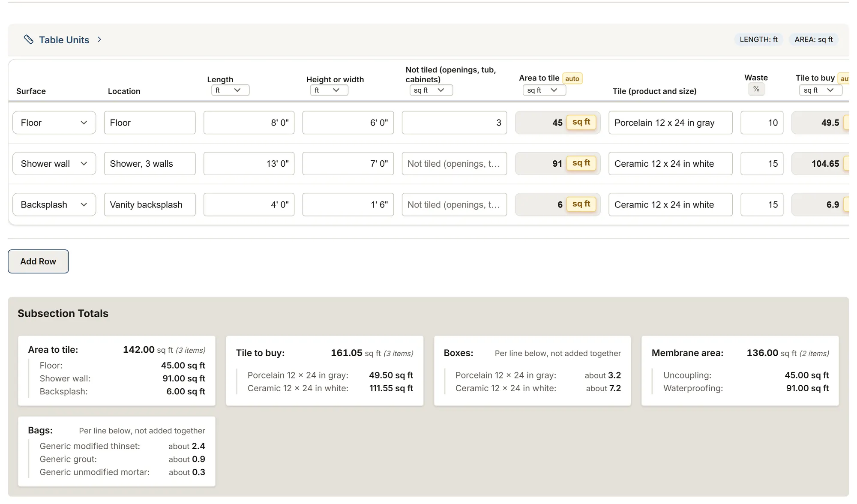Click the Add Row button
The width and height of the screenshot is (857, 504).
click(38, 261)
